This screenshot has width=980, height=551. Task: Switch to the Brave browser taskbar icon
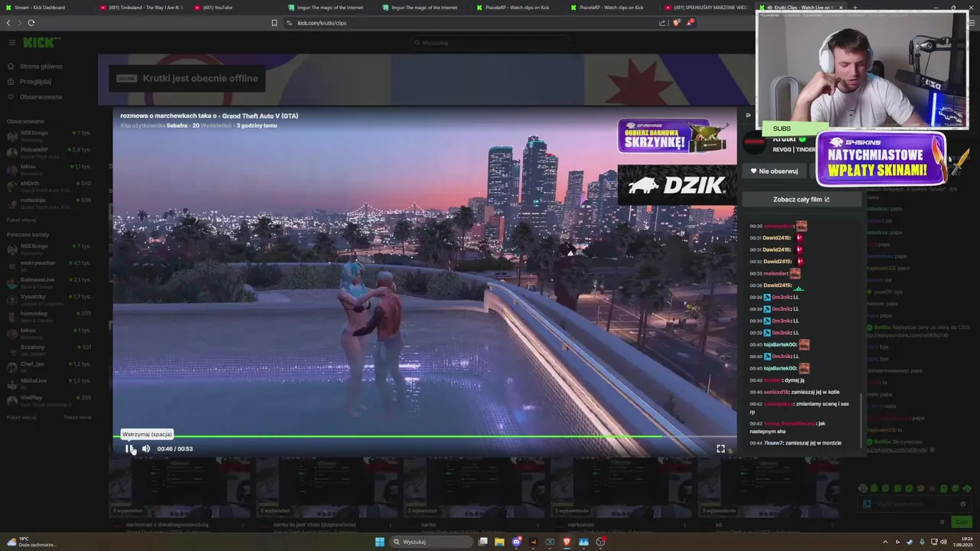click(x=567, y=542)
